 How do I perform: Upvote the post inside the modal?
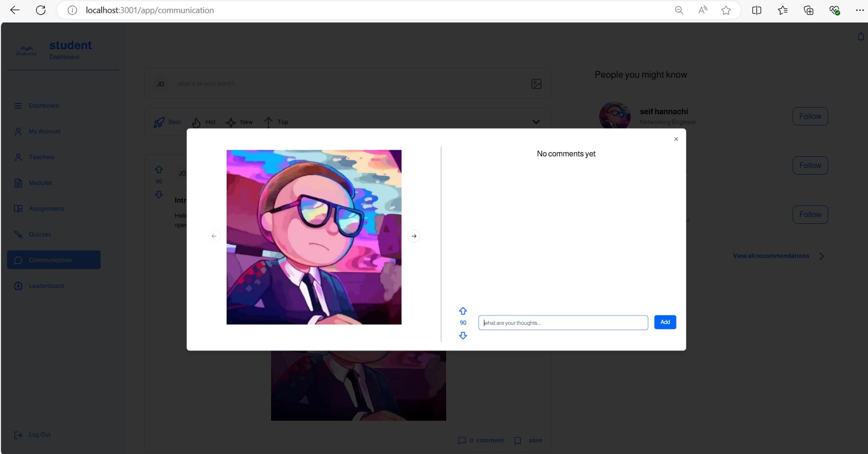coord(463,311)
